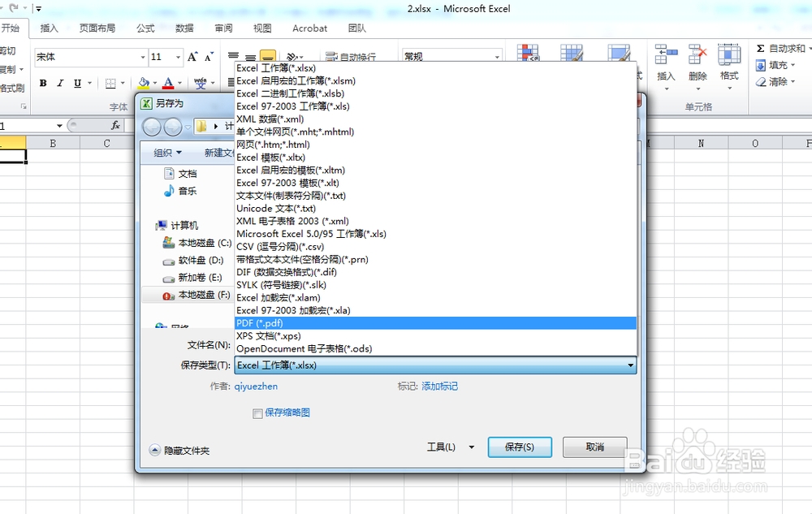Click the Fill (填充) icon
The image size is (812, 514).
(x=761, y=65)
